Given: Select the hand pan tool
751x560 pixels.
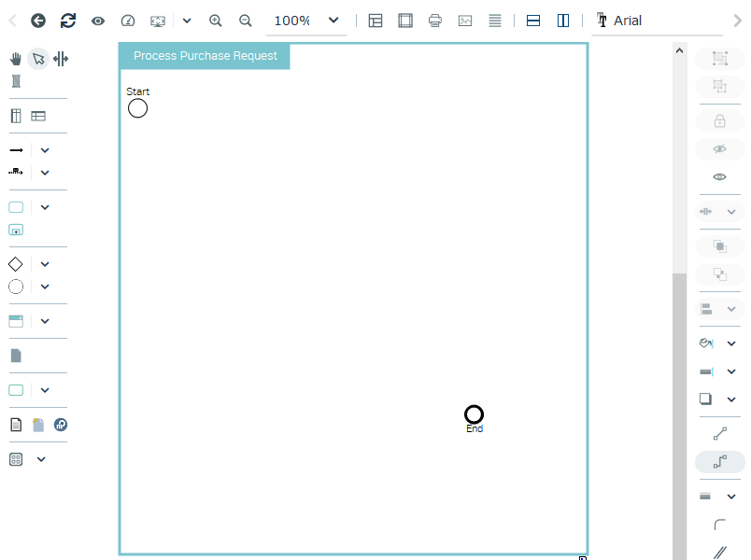Looking at the screenshot, I should 16,59.
